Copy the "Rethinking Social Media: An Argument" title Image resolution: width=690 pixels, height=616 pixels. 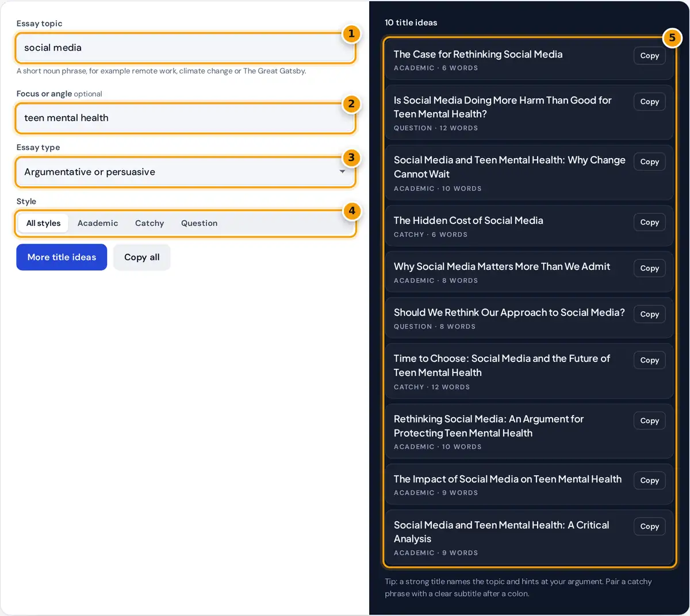click(650, 421)
